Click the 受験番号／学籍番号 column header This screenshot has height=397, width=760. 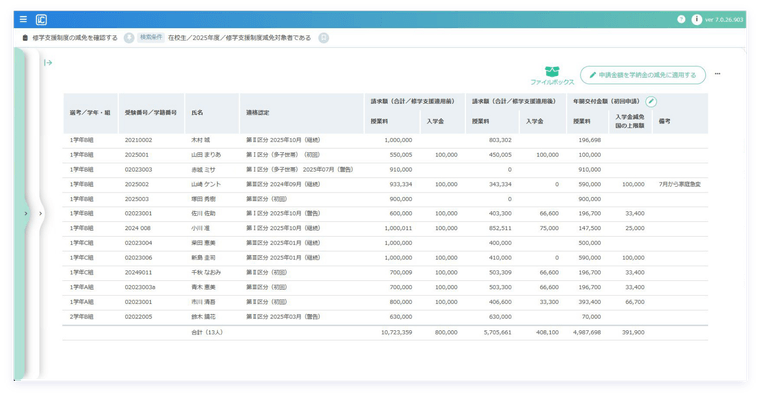[x=151, y=112]
